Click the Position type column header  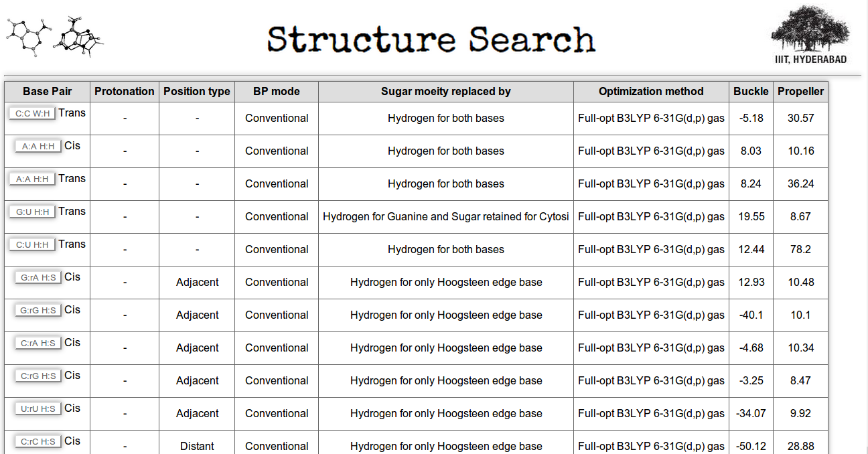pyautogui.click(x=197, y=92)
